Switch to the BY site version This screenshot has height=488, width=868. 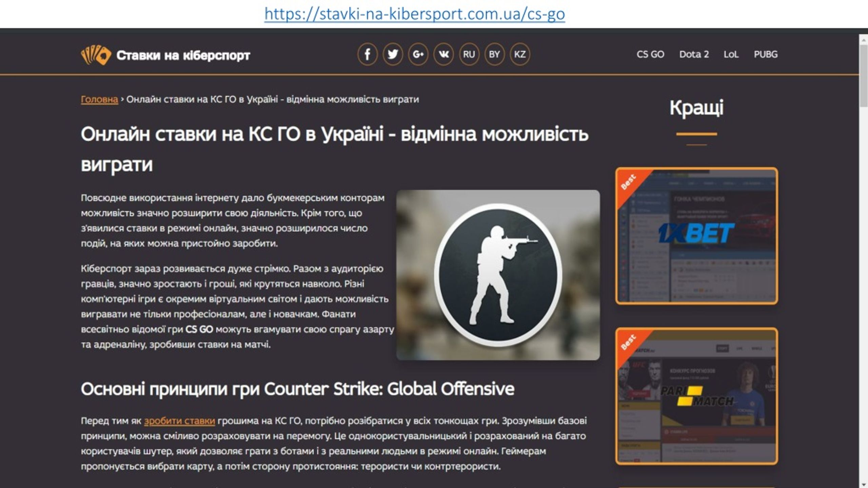pyautogui.click(x=494, y=54)
